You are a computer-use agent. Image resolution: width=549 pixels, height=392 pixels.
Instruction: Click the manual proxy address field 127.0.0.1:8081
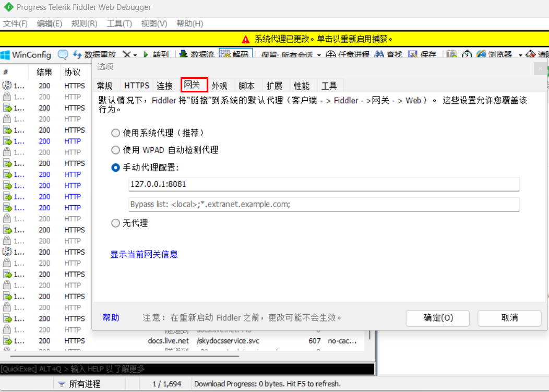[324, 184]
